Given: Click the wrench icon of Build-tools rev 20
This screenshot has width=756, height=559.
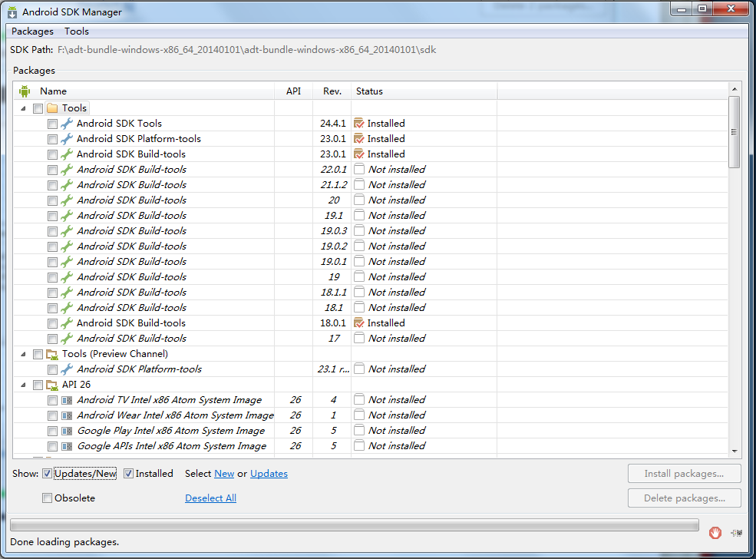Looking at the screenshot, I should click(x=67, y=200).
